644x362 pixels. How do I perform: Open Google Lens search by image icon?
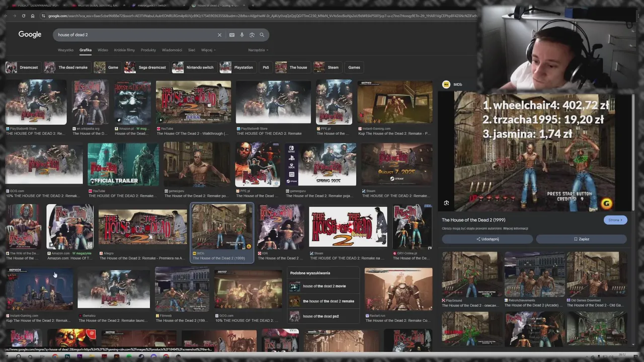pos(252,35)
